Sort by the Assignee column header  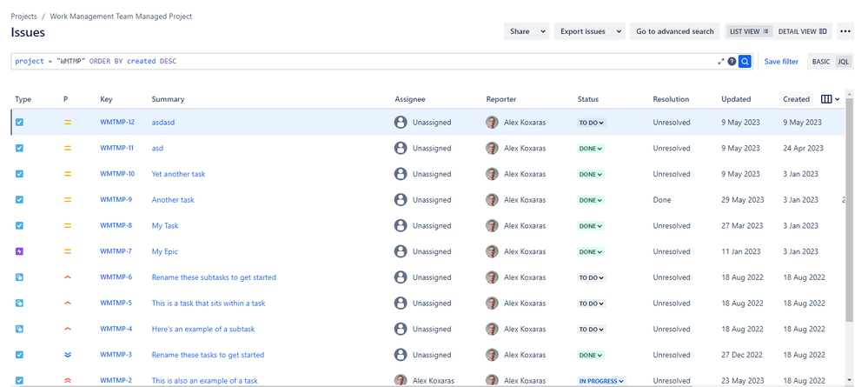(410, 99)
